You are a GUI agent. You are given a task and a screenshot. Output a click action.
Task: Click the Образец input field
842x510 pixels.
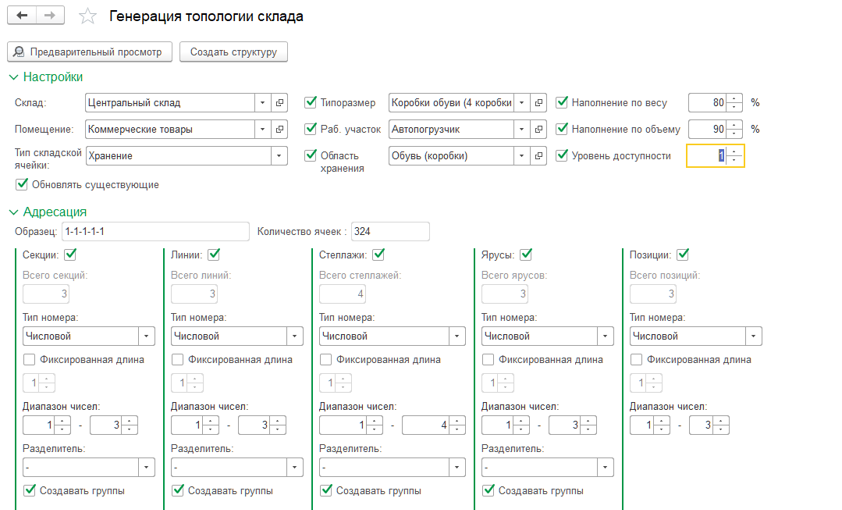[x=154, y=232]
